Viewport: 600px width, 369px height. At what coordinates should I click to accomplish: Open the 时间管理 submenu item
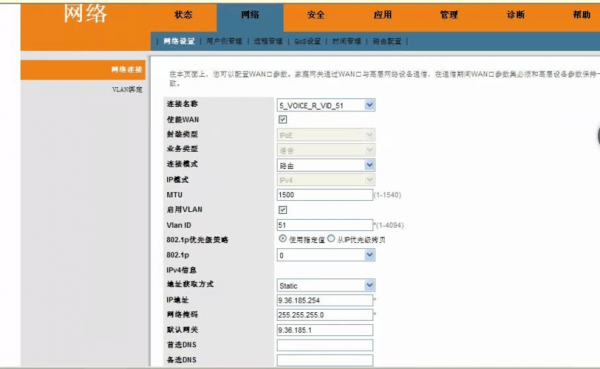point(347,41)
